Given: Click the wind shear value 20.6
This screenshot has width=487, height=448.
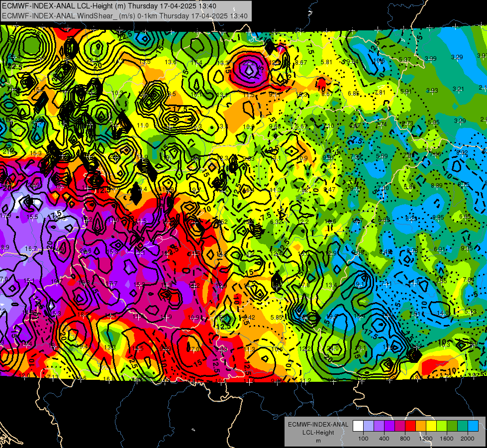Looking at the screenshot, I should click(x=86, y=250).
